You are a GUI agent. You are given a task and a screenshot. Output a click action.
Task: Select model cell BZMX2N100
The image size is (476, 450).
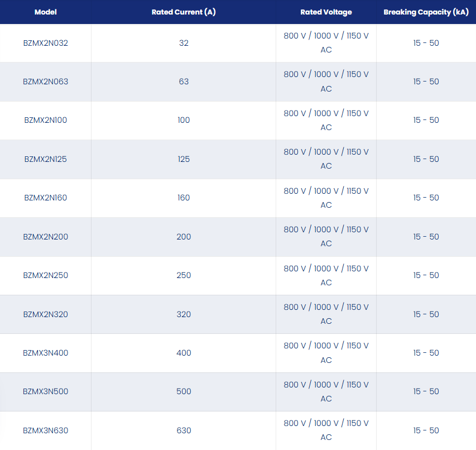46,120
